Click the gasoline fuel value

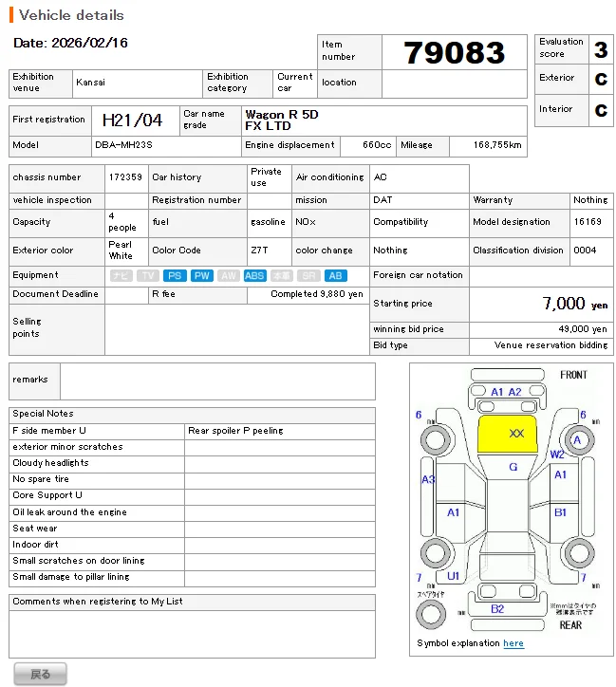click(268, 222)
